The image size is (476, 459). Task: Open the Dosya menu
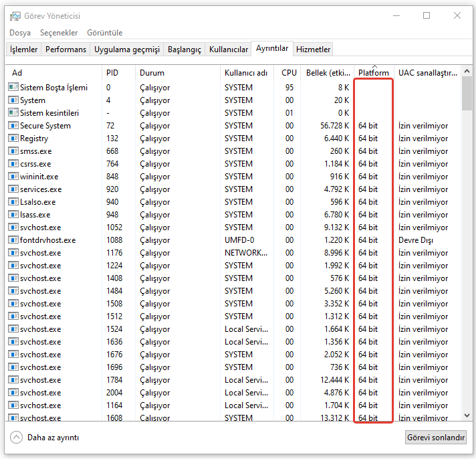[19, 33]
